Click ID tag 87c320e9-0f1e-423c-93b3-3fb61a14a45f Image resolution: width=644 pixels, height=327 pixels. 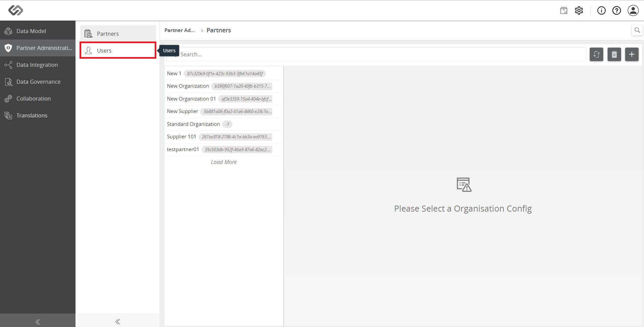point(225,74)
